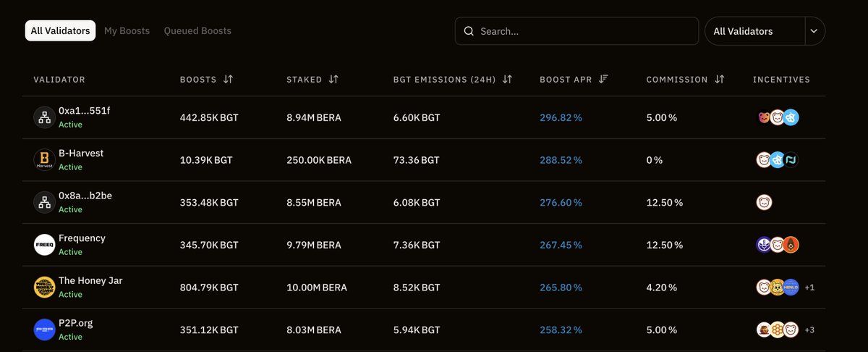The height and width of the screenshot is (352, 868).
Task: Sort by BGT Emissions (24H)
Action: pos(507,80)
